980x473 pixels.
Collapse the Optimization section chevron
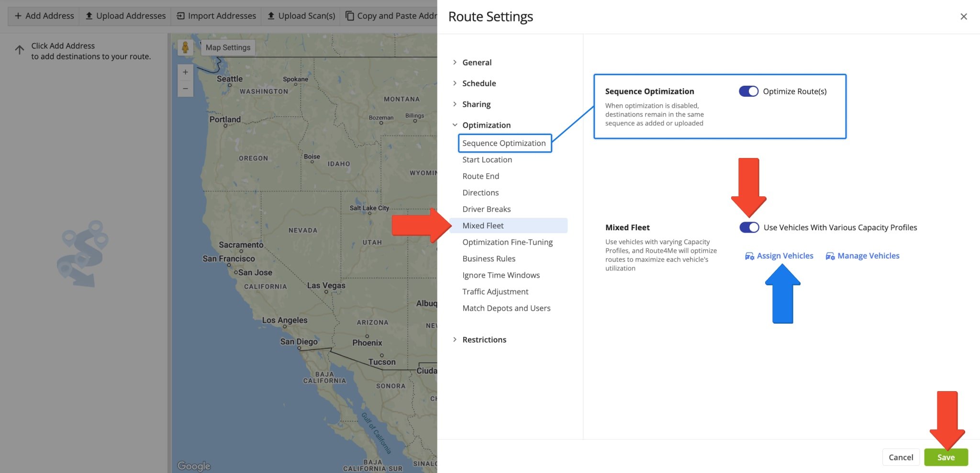click(x=455, y=125)
